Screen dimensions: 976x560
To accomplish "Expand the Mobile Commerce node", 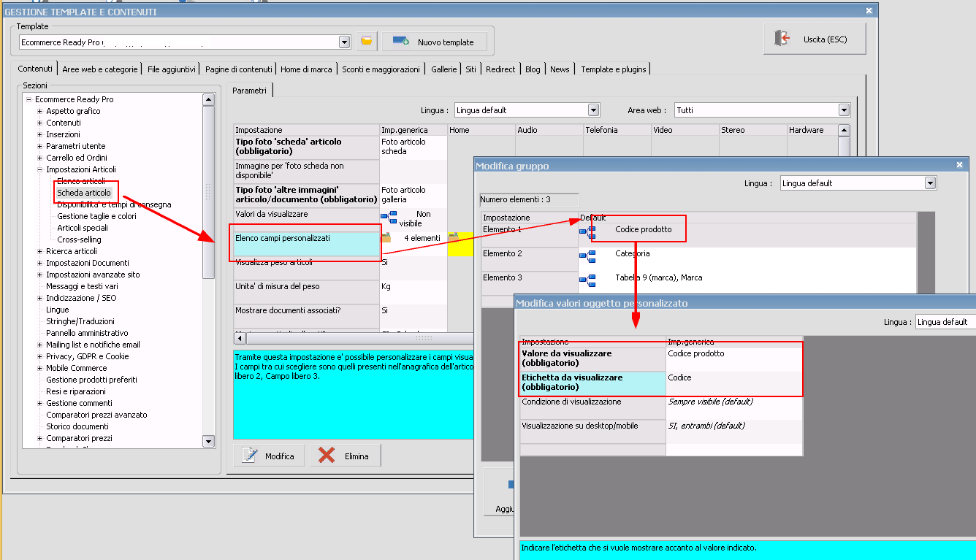I will tap(40, 368).
